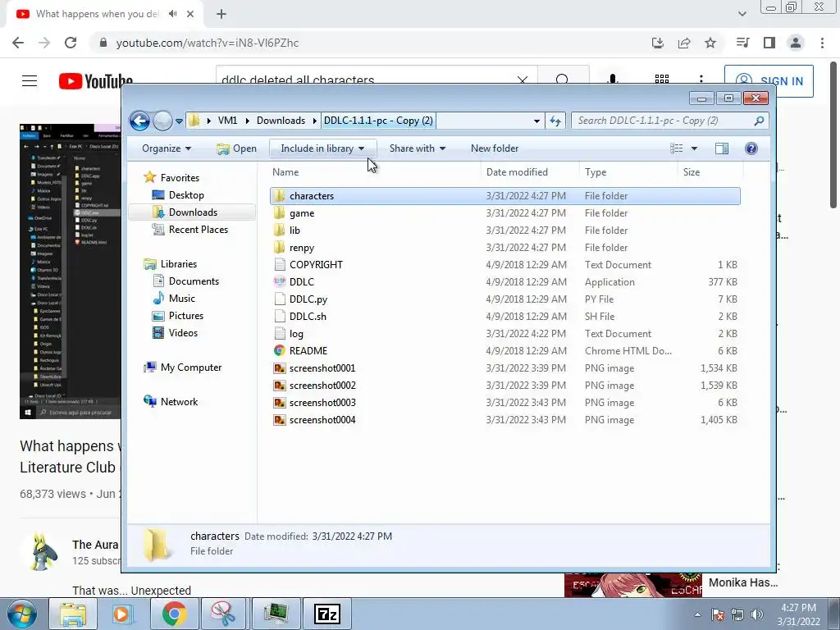This screenshot has height=630, width=840.
Task: Click the Chrome back arrow
Action: 18,43
